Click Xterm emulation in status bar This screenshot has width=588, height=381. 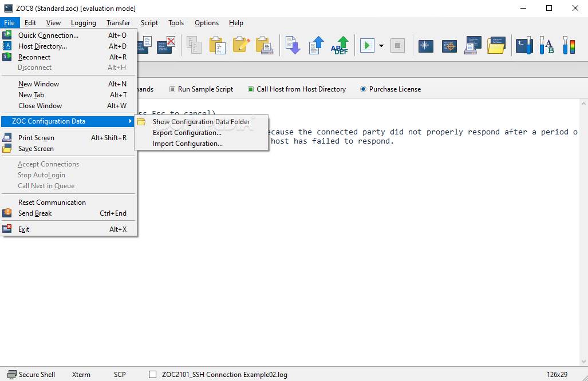tap(81, 375)
